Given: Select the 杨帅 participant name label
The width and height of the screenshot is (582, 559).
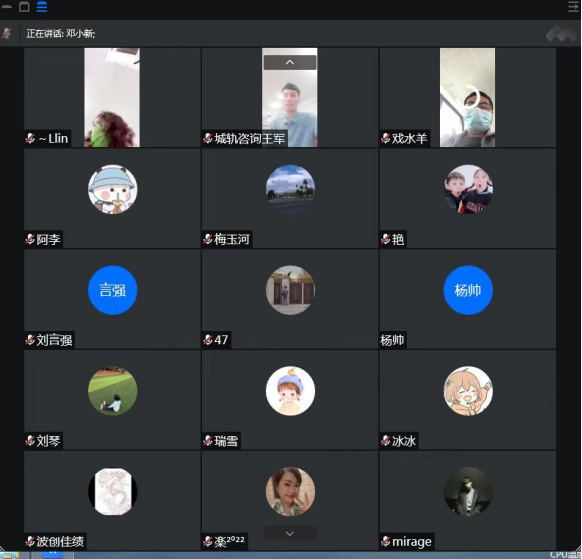Looking at the screenshot, I should click(x=392, y=340).
